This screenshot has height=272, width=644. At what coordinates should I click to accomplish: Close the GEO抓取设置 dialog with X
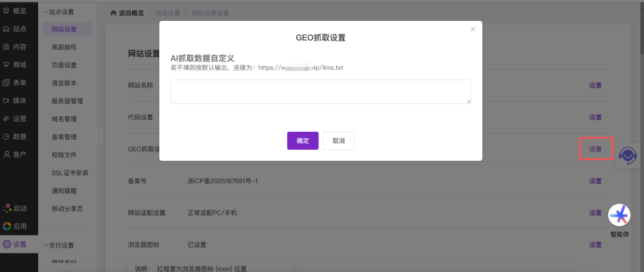(x=473, y=29)
